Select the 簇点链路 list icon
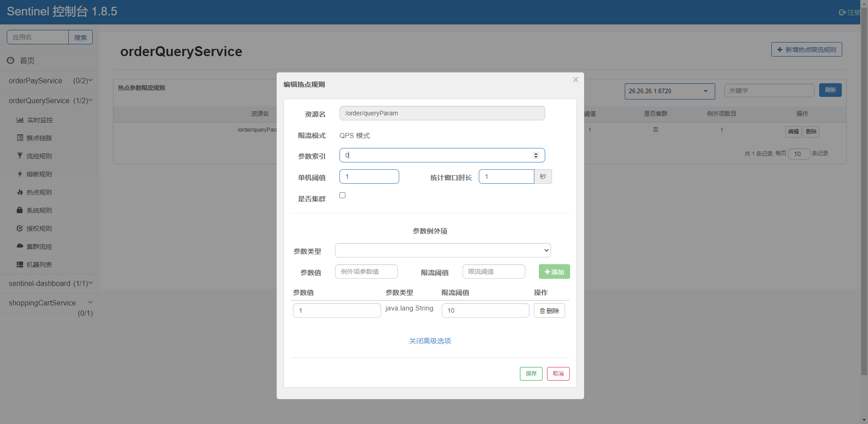 click(20, 138)
